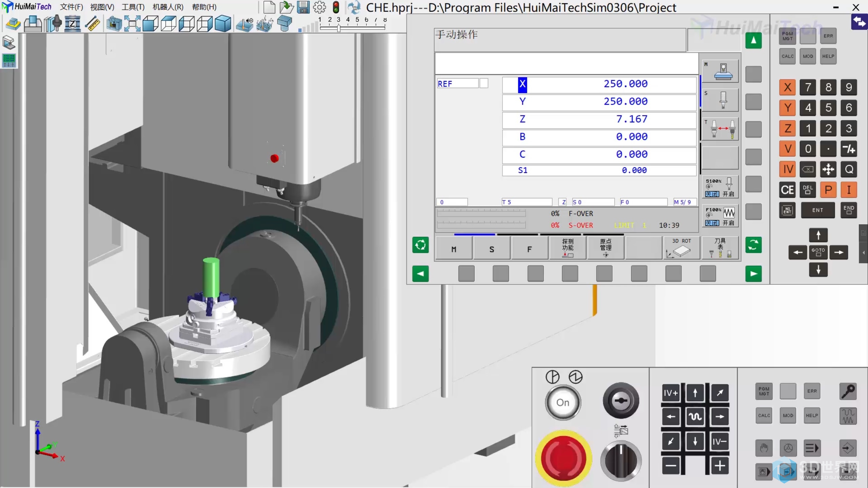Click the green left arrow soft key switcher

[x=420, y=274]
